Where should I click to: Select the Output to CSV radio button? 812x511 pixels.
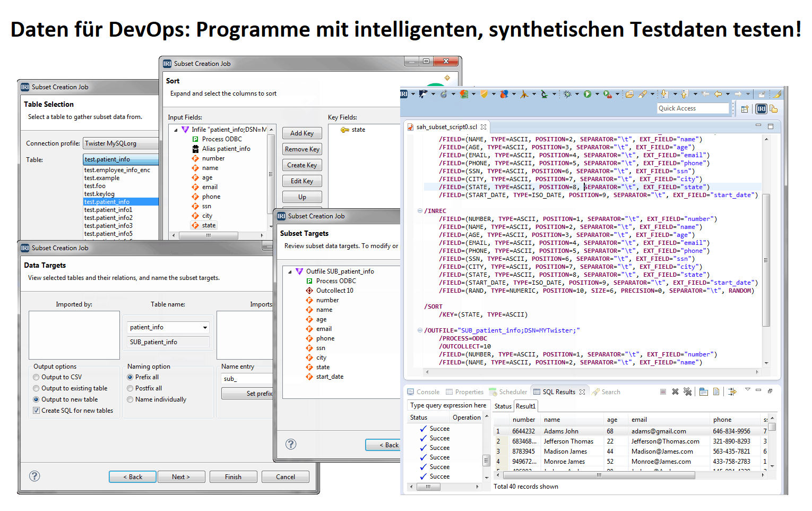click(37, 377)
